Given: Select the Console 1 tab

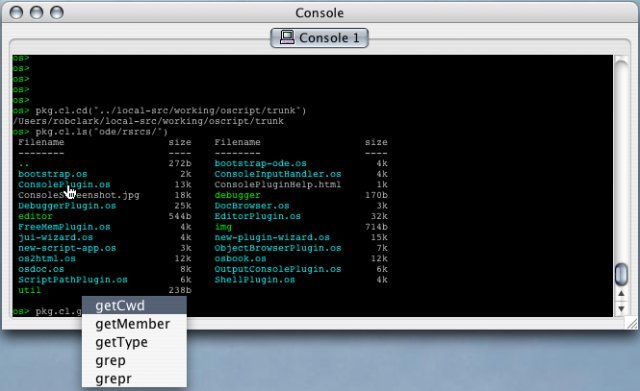Looking at the screenshot, I should pyautogui.click(x=319, y=38).
